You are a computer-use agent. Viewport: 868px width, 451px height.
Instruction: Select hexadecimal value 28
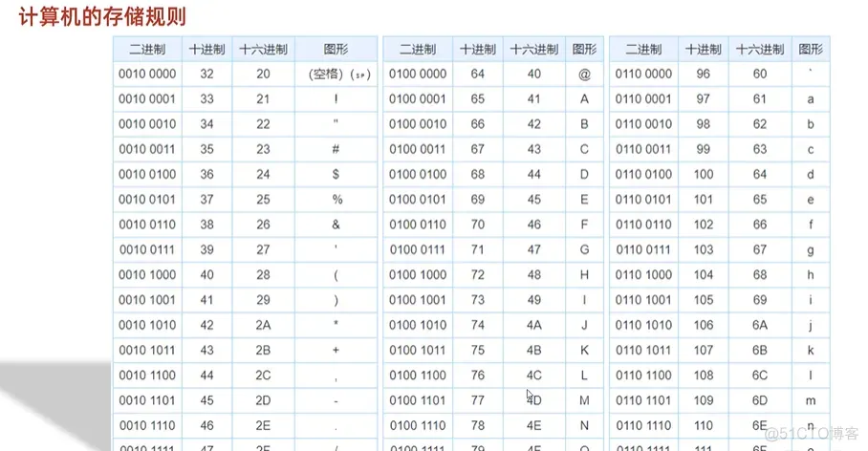click(263, 275)
